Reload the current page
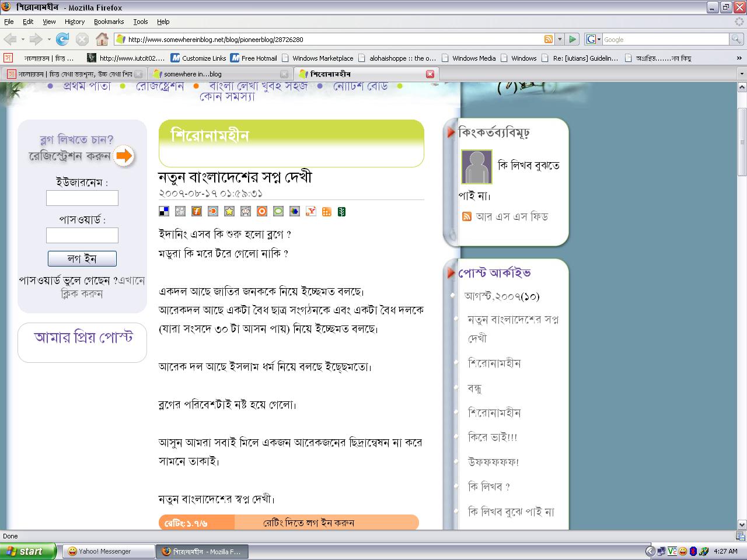 pos(62,39)
